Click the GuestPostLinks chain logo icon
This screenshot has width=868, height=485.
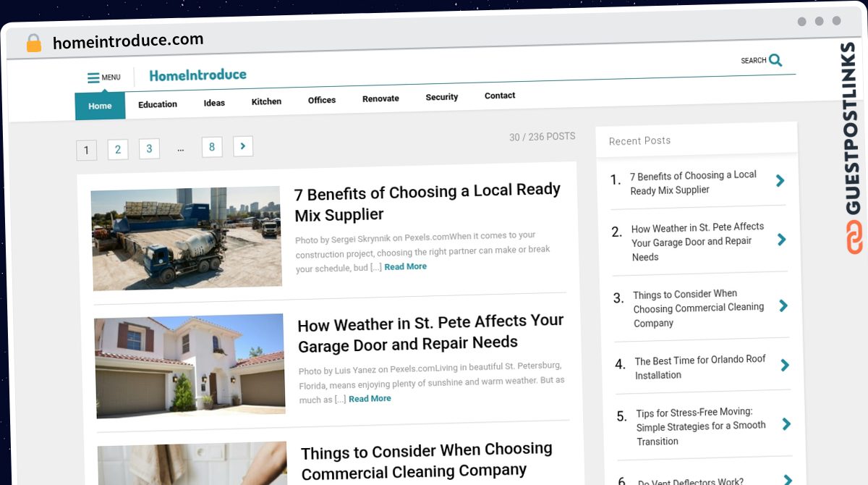[x=855, y=237]
